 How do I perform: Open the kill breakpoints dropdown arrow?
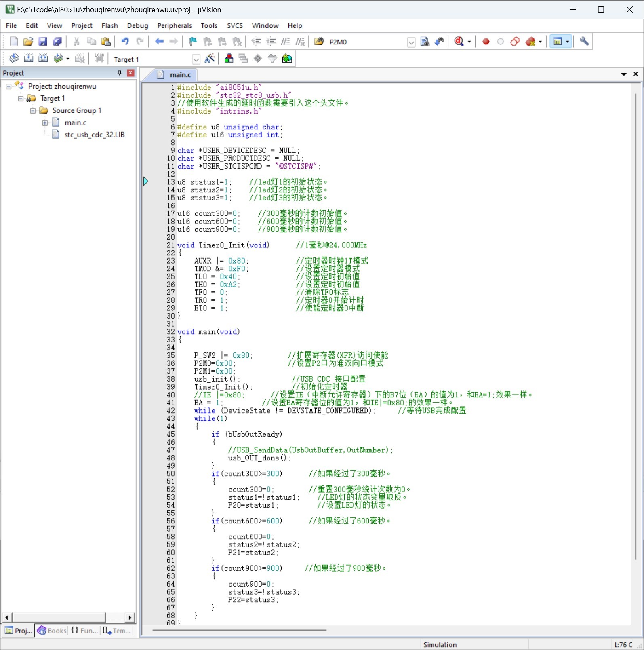540,42
